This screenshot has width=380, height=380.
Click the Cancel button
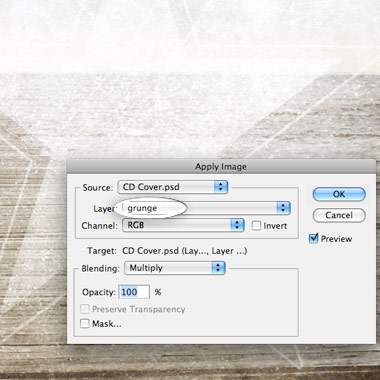click(339, 215)
